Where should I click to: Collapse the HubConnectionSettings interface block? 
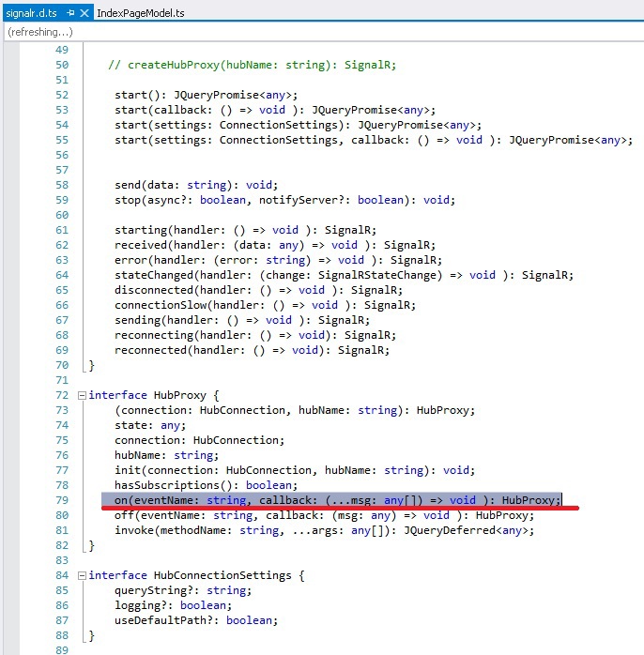click(x=82, y=575)
